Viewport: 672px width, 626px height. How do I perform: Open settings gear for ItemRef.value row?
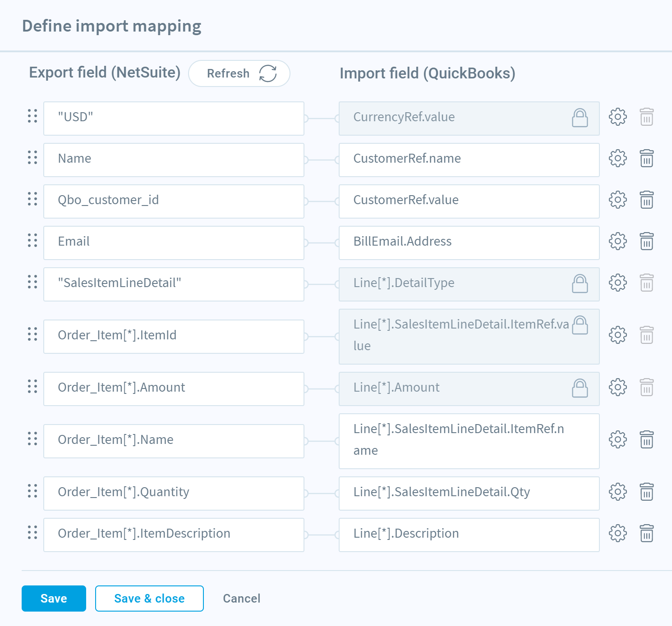point(617,335)
